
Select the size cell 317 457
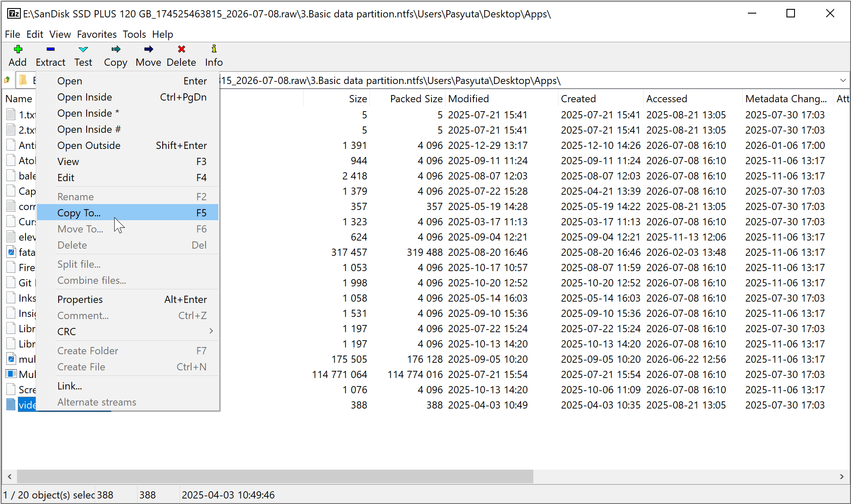coord(349,252)
